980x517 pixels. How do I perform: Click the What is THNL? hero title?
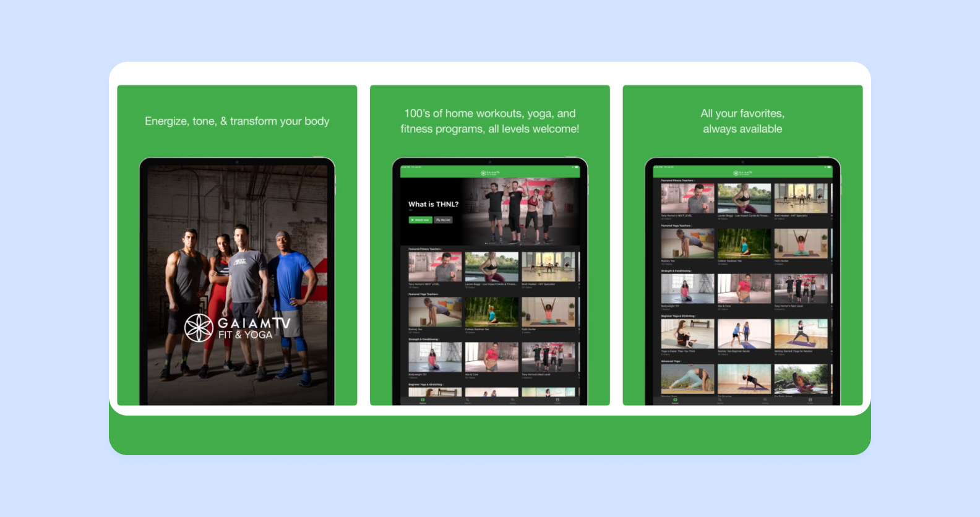pos(433,204)
